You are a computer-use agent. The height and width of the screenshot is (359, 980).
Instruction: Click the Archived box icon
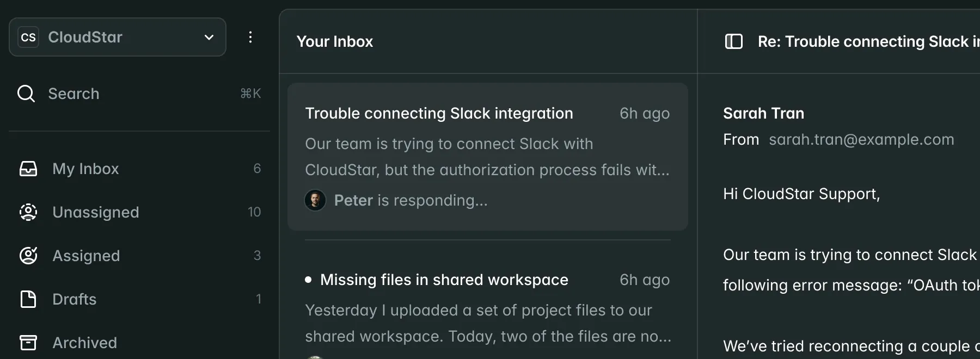point(28,343)
